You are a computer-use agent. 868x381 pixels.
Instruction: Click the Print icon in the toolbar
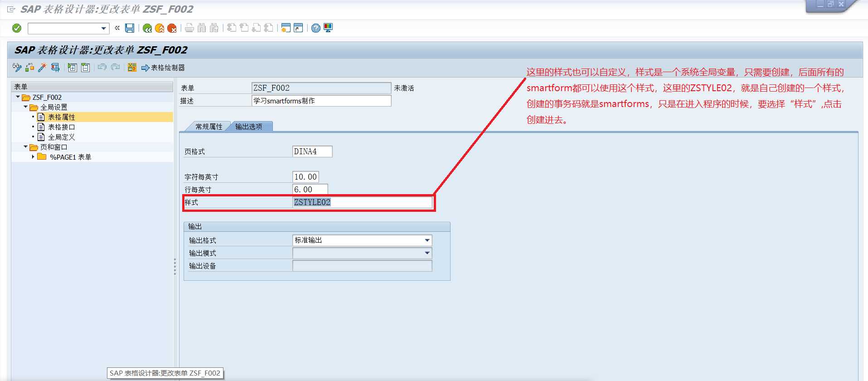click(189, 28)
